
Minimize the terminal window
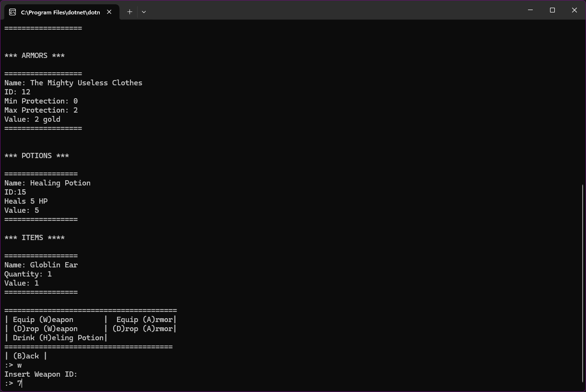coord(530,10)
